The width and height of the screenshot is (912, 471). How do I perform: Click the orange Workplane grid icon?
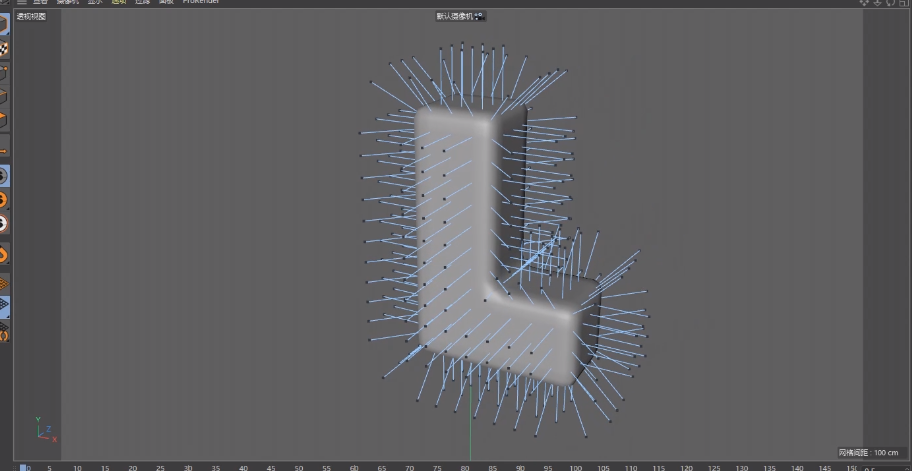(x=4, y=284)
